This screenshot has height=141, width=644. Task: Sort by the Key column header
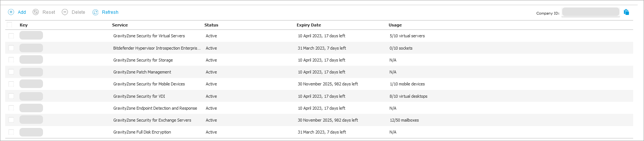pyautogui.click(x=24, y=25)
